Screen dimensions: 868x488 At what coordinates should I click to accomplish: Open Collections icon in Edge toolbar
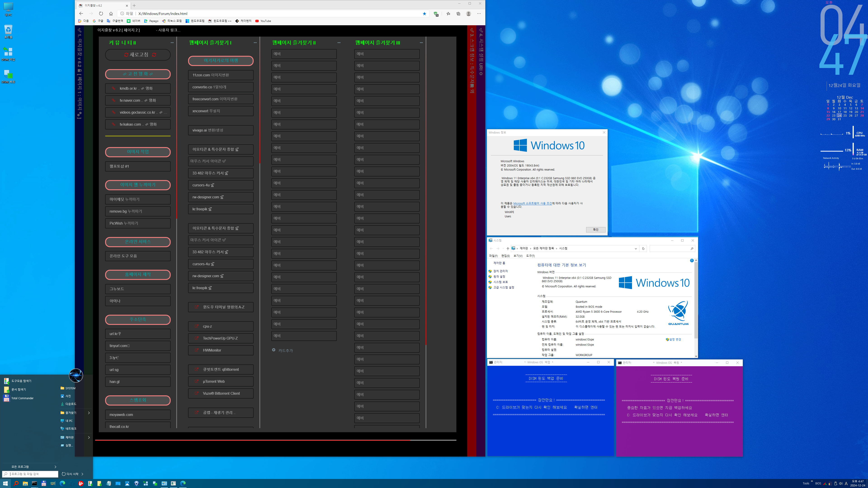tap(458, 14)
